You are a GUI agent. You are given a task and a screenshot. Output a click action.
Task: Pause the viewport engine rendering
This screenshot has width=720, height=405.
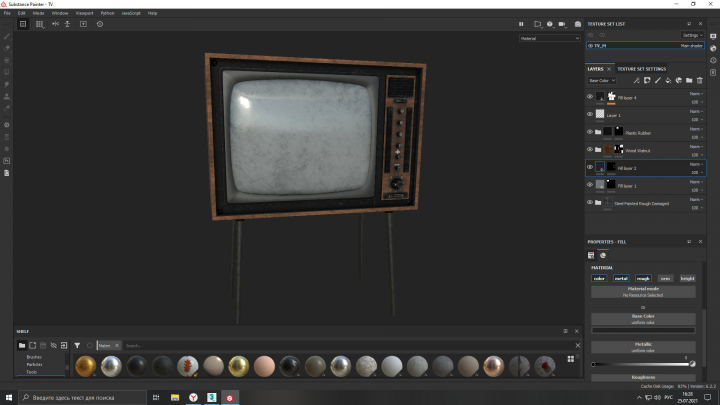tap(521, 24)
